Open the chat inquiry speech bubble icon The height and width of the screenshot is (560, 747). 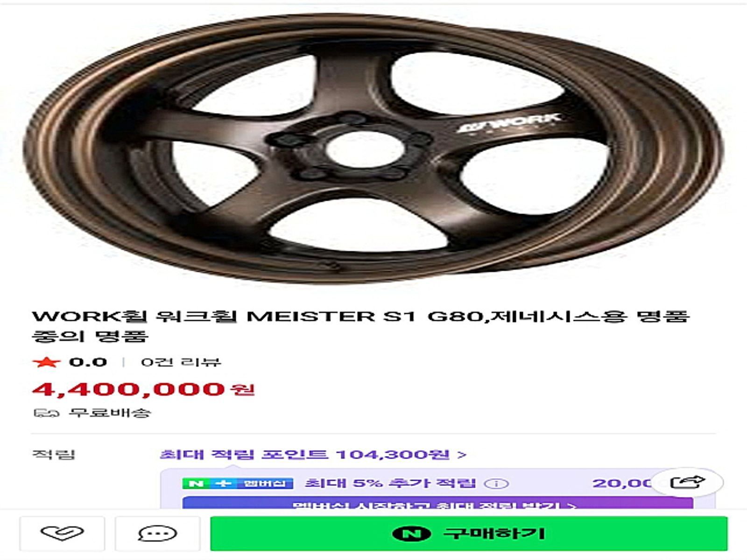pos(157,533)
